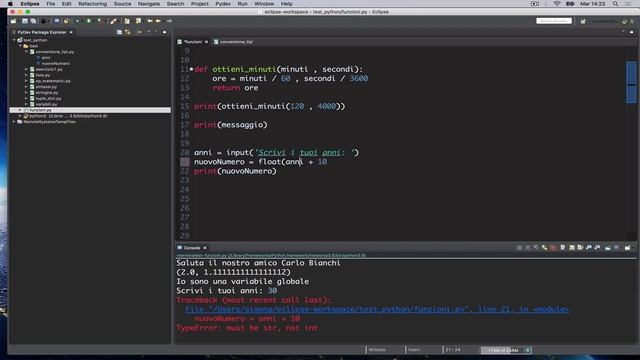
Task: Click the Forward navigation arrow in toolbar
Action: pyautogui.click(x=169, y=21)
